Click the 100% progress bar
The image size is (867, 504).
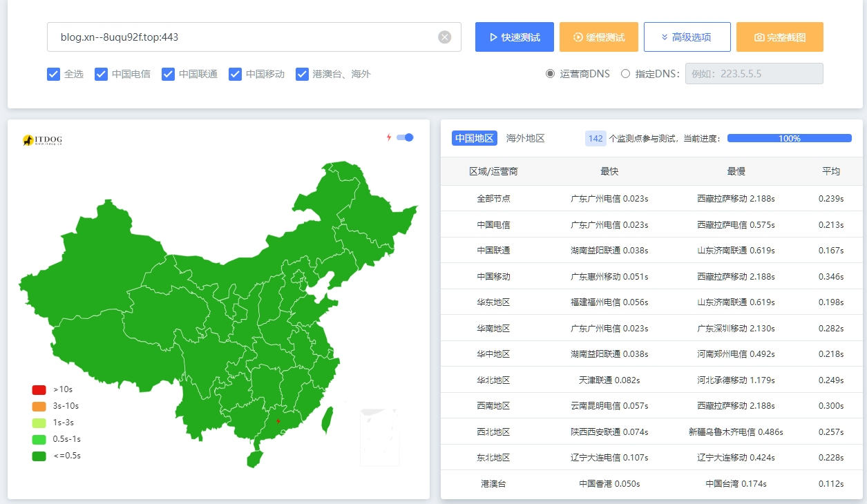(788, 138)
